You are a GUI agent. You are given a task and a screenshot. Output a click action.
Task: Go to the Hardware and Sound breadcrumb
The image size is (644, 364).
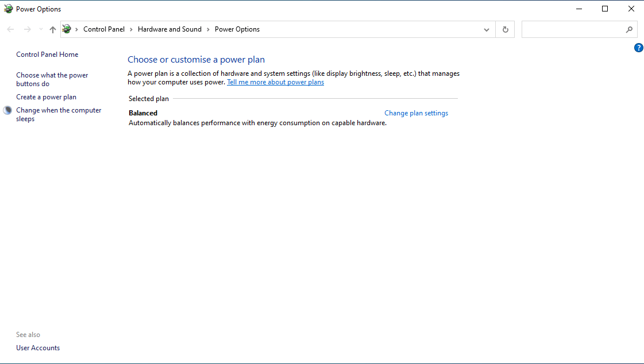click(169, 29)
